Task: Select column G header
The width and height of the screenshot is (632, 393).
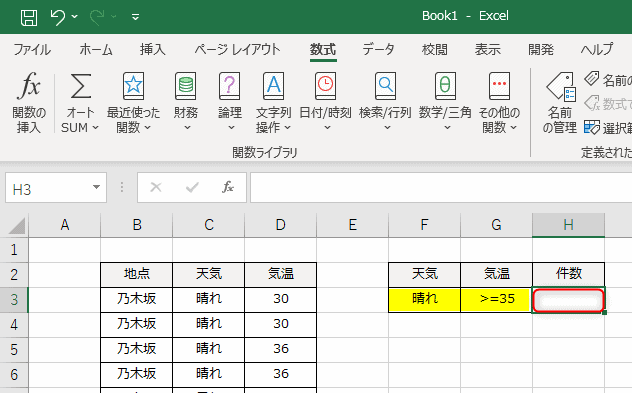Action: [x=496, y=225]
